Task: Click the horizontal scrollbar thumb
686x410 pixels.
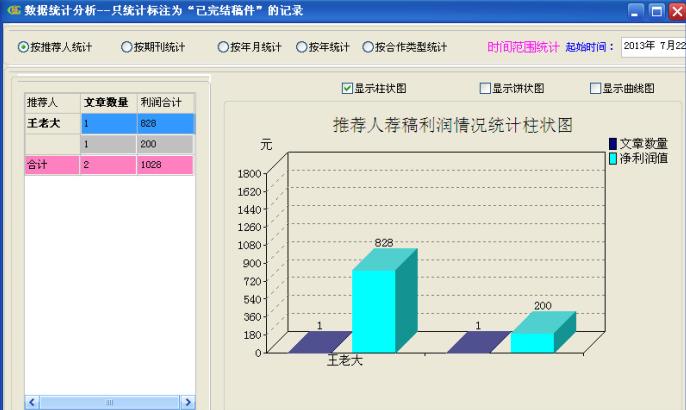Action: point(109,402)
